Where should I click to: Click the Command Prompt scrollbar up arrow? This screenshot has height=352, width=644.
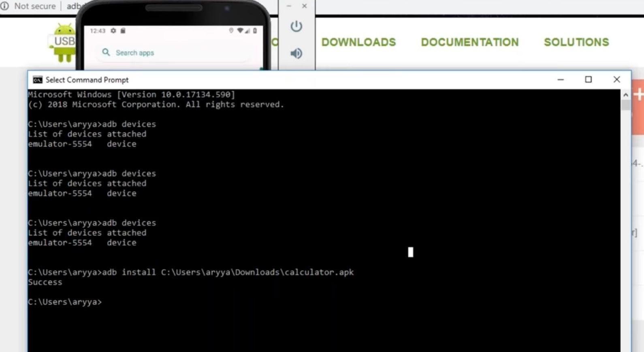(x=625, y=95)
